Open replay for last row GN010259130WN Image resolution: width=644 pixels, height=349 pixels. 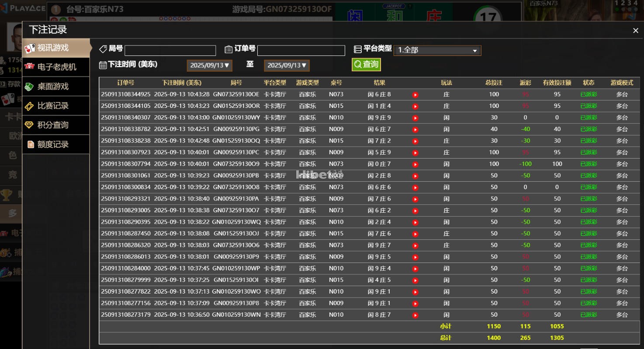[x=415, y=315]
